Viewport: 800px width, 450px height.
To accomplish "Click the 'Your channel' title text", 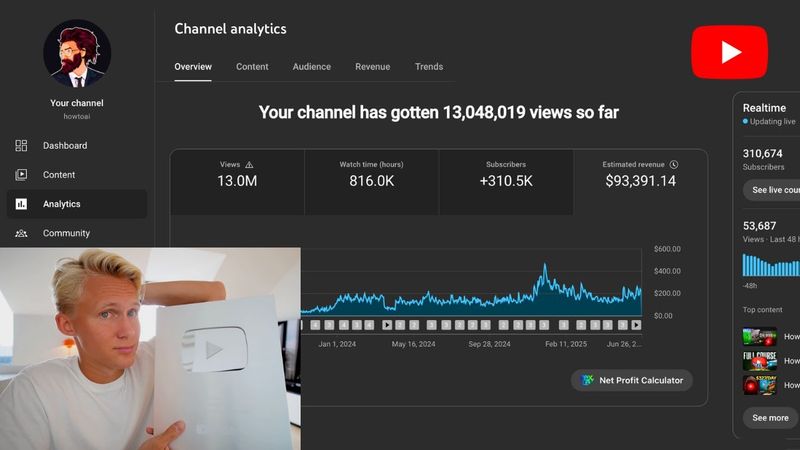I will (x=77, y=103).
